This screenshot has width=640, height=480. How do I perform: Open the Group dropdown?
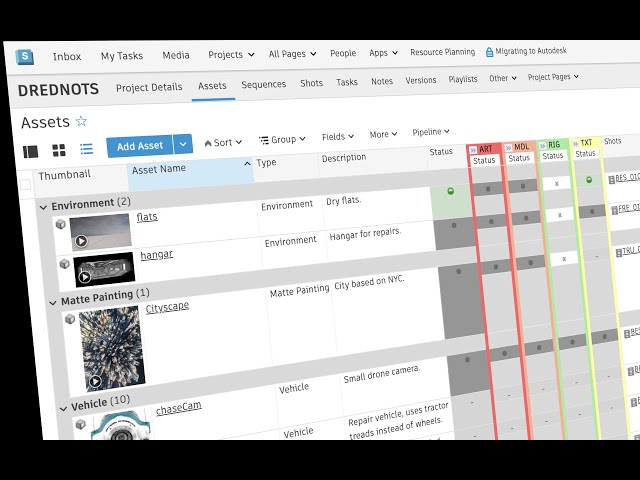pyautogui.click(x=282, y=139)
